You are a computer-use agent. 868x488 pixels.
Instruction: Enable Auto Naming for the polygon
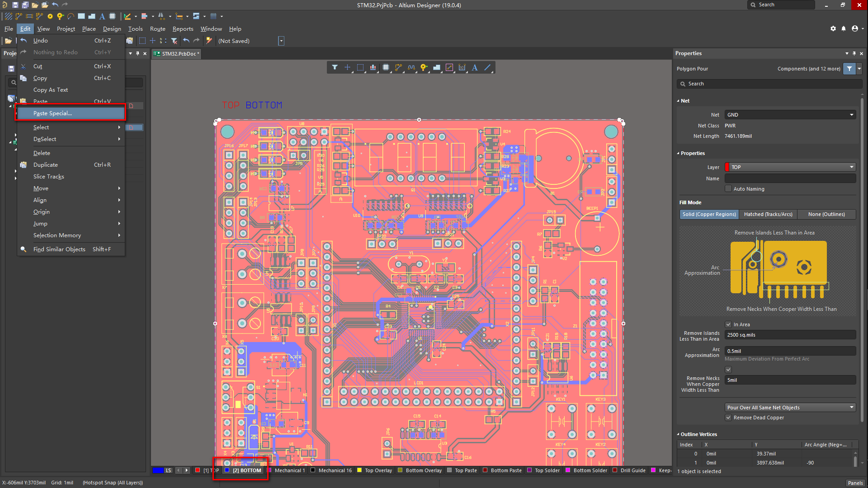[728, 188]
